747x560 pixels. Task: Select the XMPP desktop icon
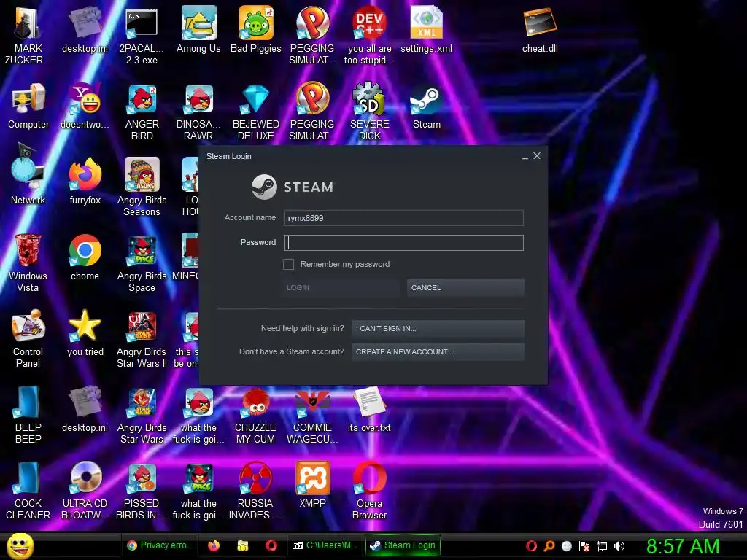[312, 485]
